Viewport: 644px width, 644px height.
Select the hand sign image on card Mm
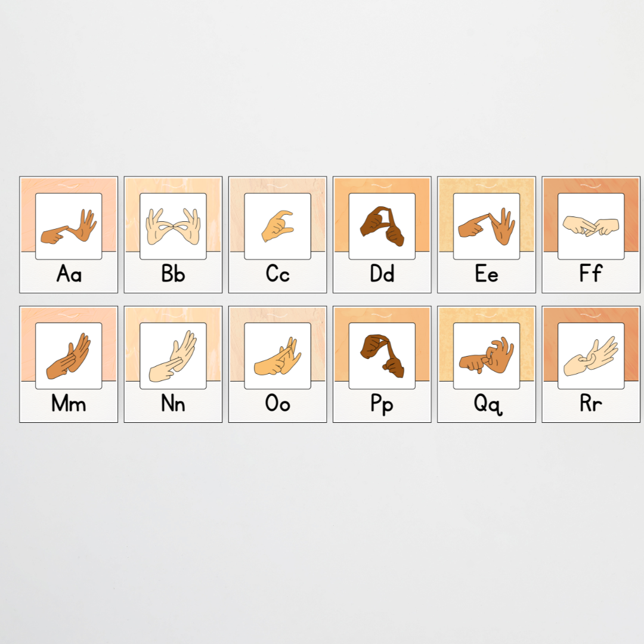click(x=67, y=355)
